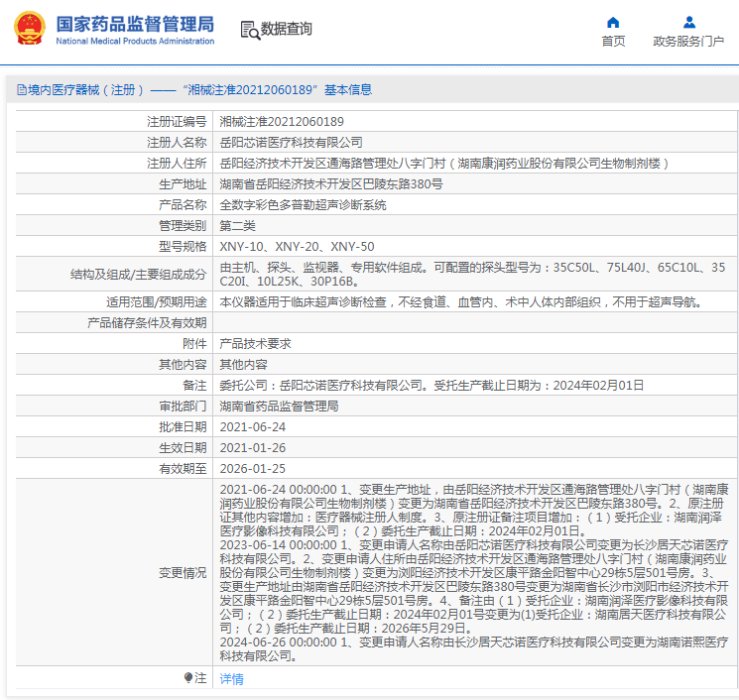Screen dimensions: 739x700
Task: Click 湖南省岳阳经济技术开发区巴陵东路380号 value
Action: click(331, 183)
